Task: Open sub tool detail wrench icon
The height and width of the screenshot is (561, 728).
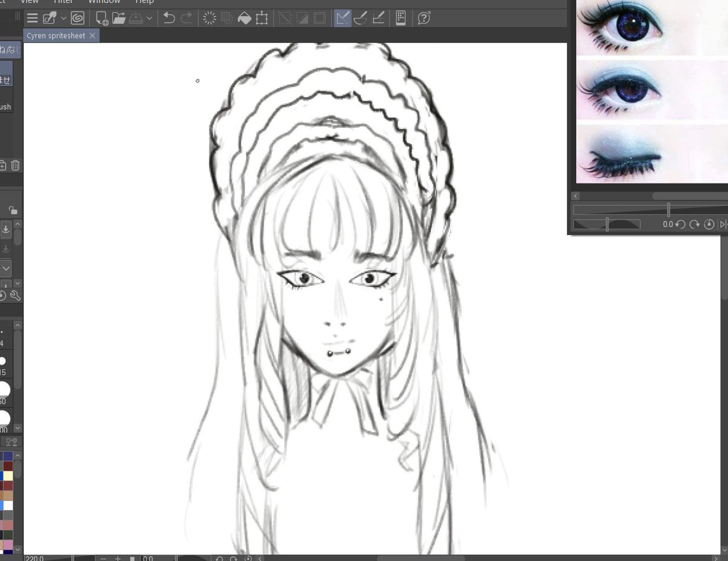Action: (x=16, y=296)
